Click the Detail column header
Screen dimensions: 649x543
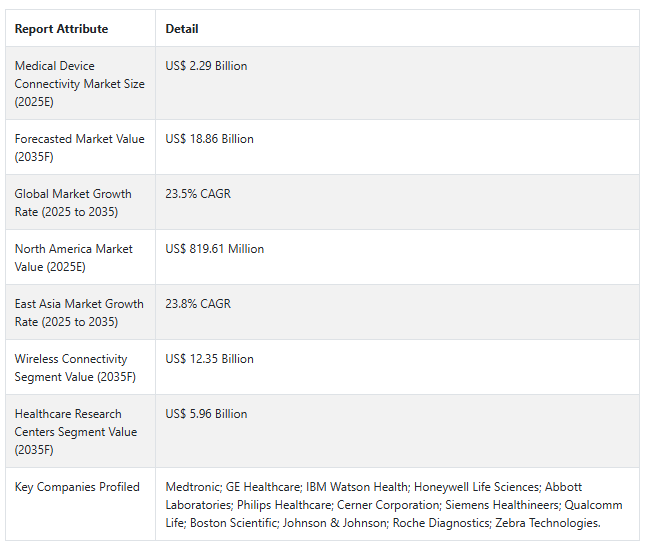click(182, 29)
